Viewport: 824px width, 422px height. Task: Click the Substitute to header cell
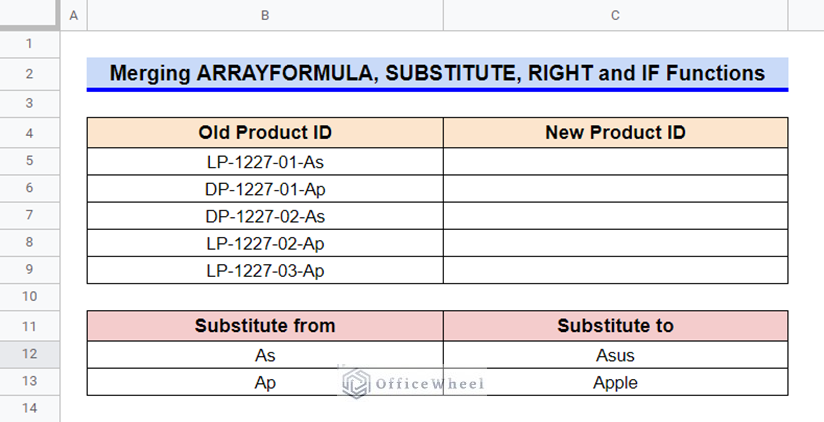tap(615, 326)
